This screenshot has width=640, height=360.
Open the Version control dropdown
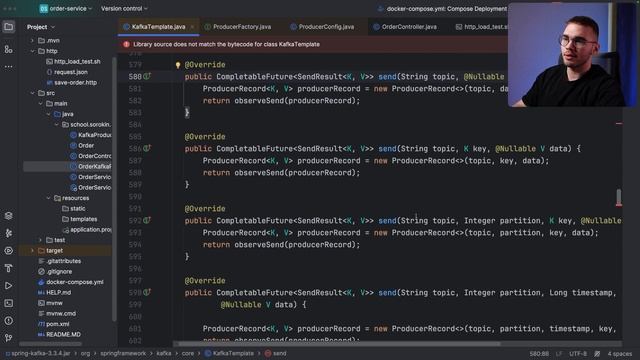pos(124,9)
